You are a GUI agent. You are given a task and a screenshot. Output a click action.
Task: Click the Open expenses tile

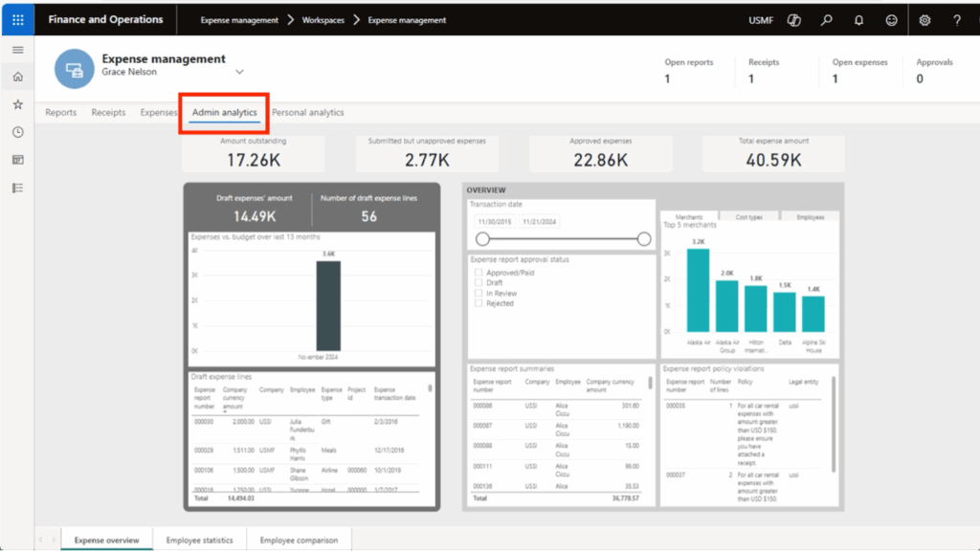pos(860,71)
